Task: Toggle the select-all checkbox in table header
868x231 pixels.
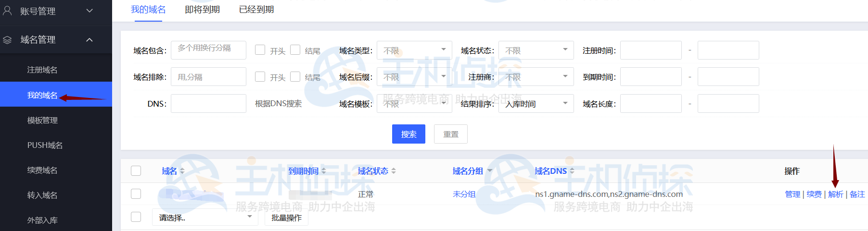Action: tap(136, 170)
